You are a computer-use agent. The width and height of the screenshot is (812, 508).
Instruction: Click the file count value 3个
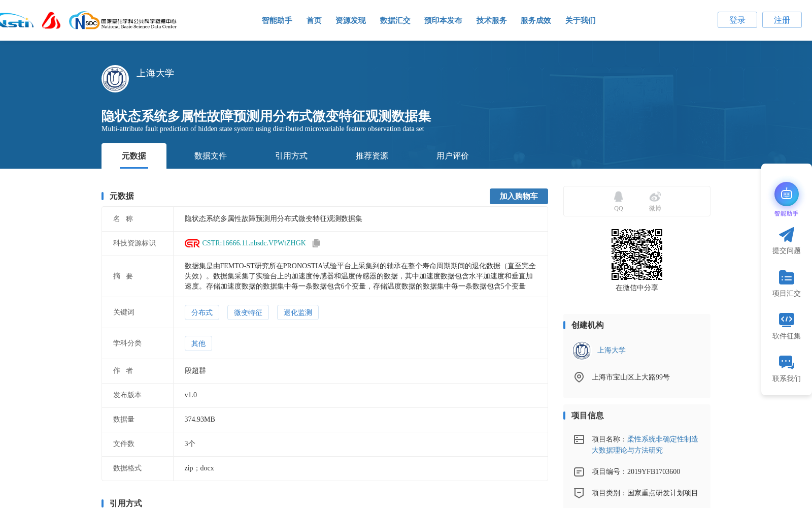pyautogui.click(x=190, y=444)
